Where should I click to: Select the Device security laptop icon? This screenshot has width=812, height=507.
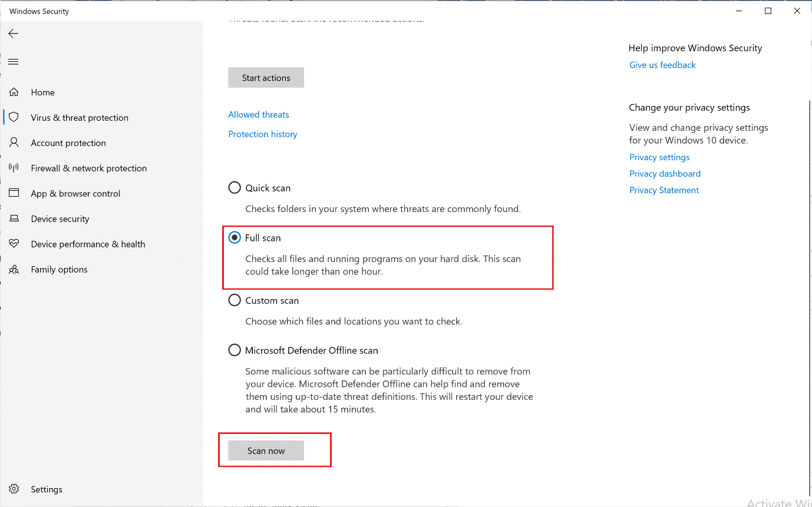pyautogui.click(x=14, y=218)
